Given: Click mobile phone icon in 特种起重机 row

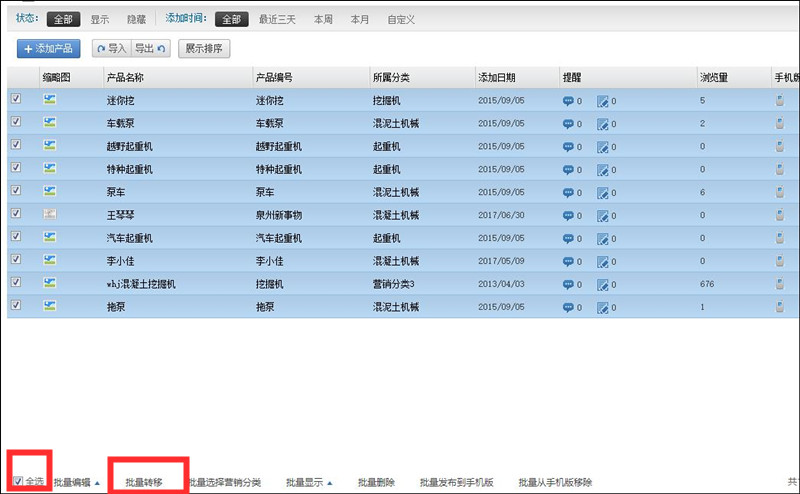Looking at the screenshot, I should pyautogui.click(x=780, y=169).
